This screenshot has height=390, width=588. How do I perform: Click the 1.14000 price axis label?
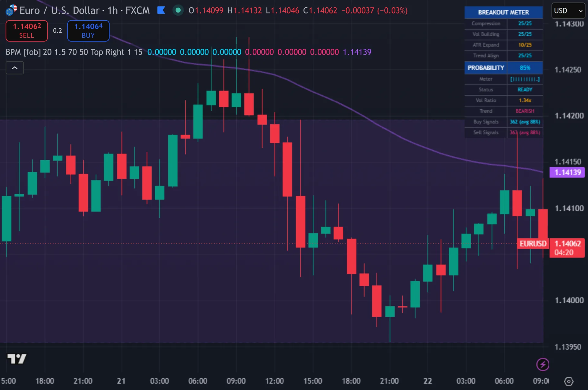pos(569,300)
